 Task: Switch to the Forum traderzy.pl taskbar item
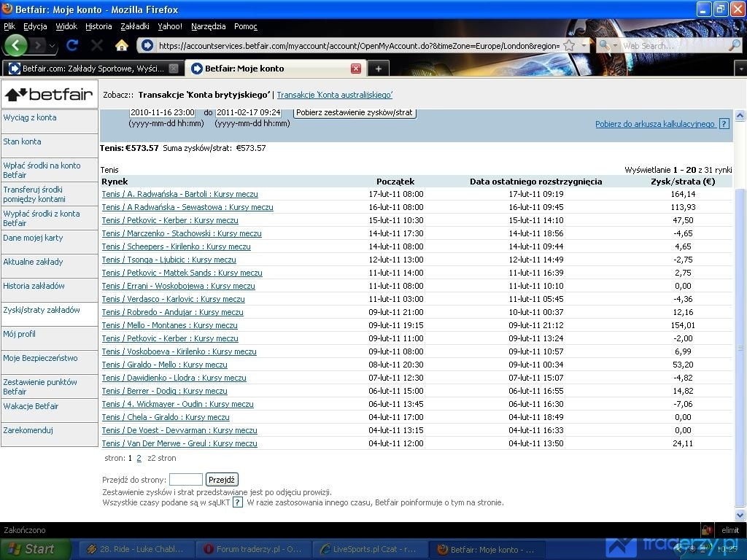pos(254,549)
